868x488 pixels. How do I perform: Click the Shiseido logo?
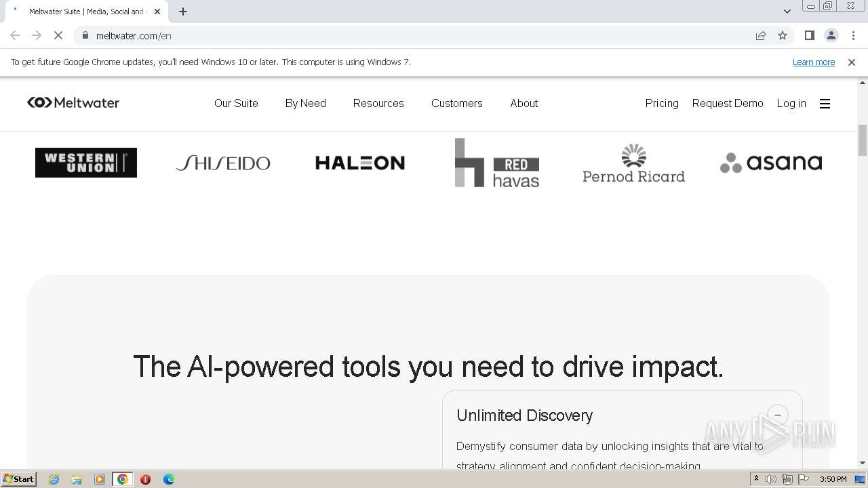coord(223,163)
